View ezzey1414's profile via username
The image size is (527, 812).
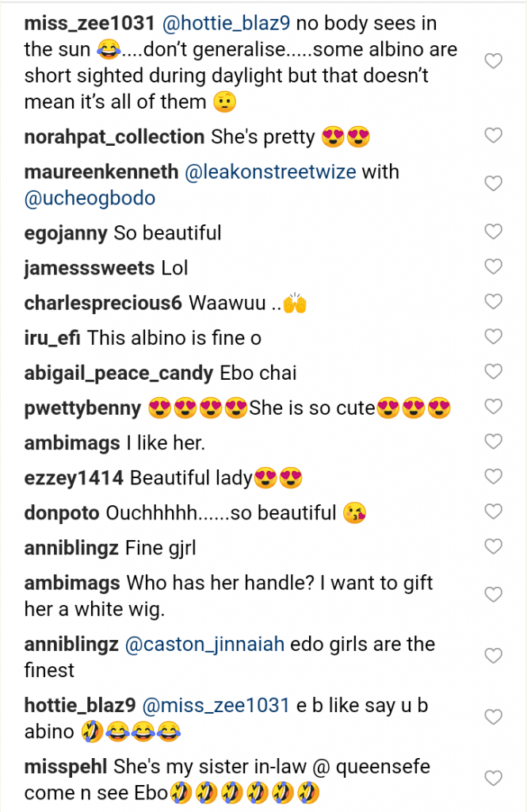click(x=74, y=478)
